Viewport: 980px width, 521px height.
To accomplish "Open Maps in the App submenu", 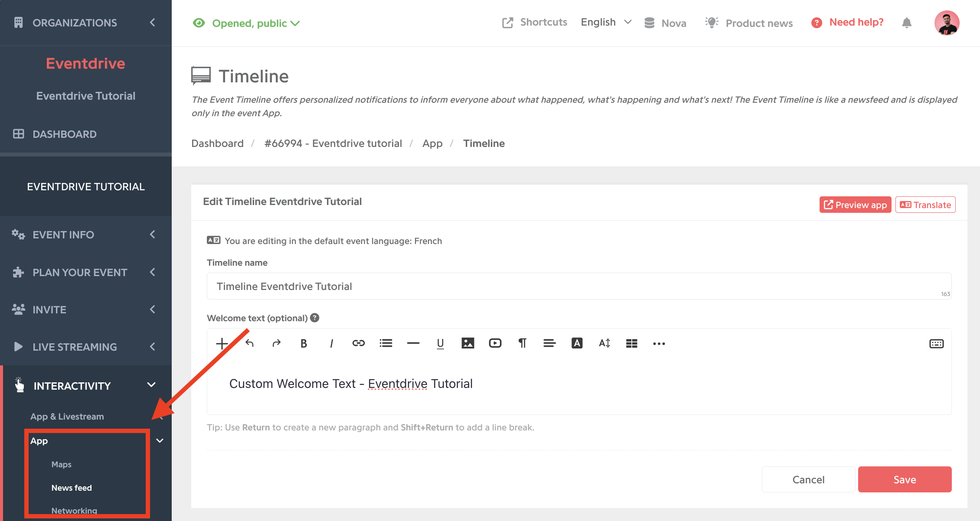I will pos(61,464).
